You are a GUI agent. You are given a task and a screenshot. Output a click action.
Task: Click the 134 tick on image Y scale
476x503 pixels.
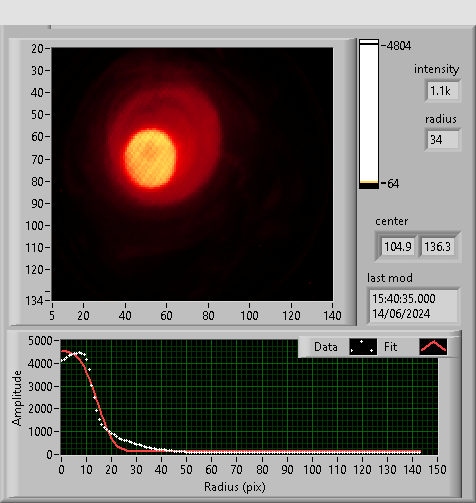[34, 301]
